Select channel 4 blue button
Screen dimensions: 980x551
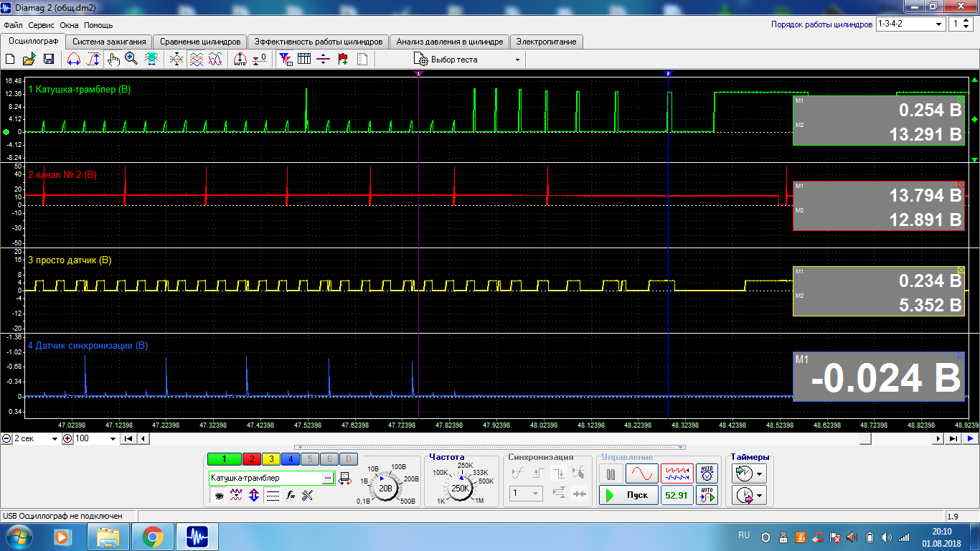(291, 459)
